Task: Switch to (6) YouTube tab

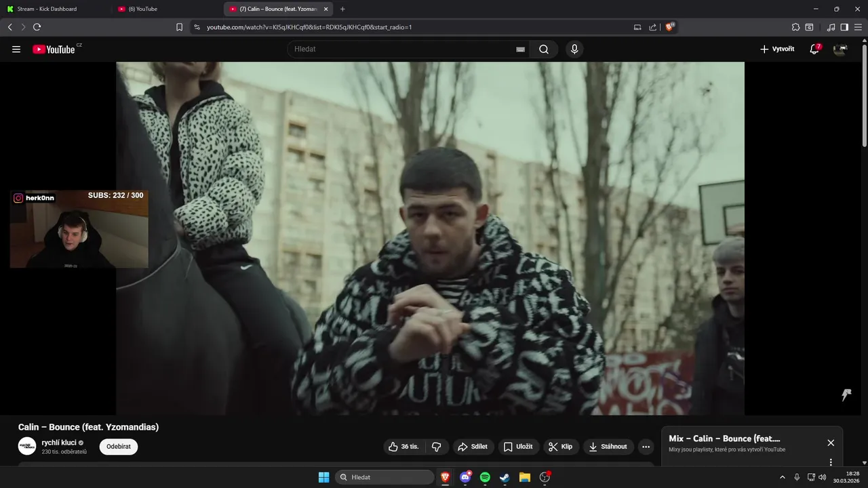Action: (167, 9)
